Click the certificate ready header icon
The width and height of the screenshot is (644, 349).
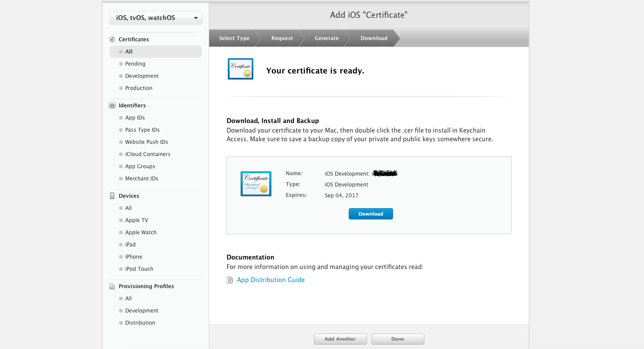pyautogui.click(x=240, y=69)
